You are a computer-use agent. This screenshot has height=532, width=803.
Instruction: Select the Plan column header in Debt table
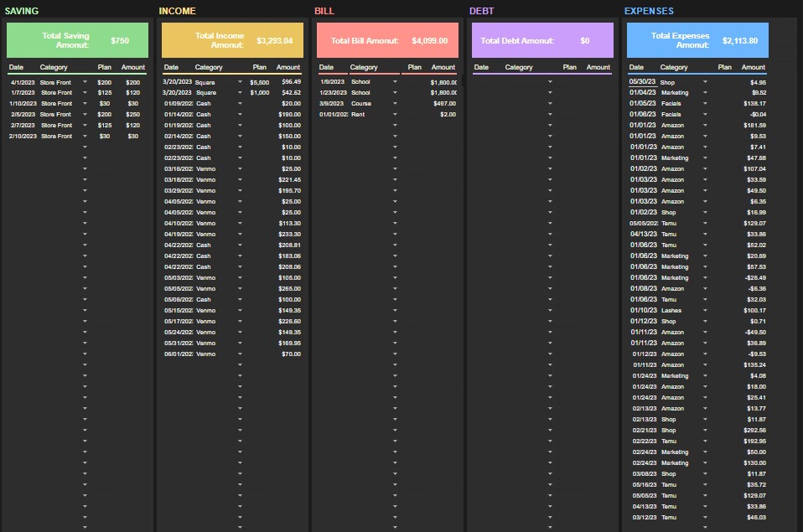569,68
